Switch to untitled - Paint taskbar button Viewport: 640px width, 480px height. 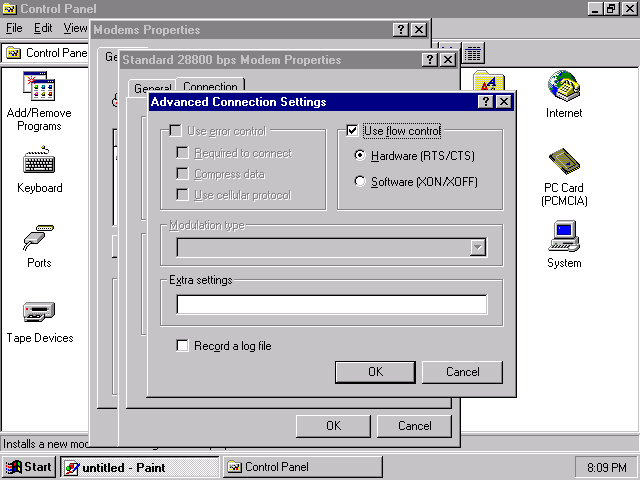pos(140,467)
